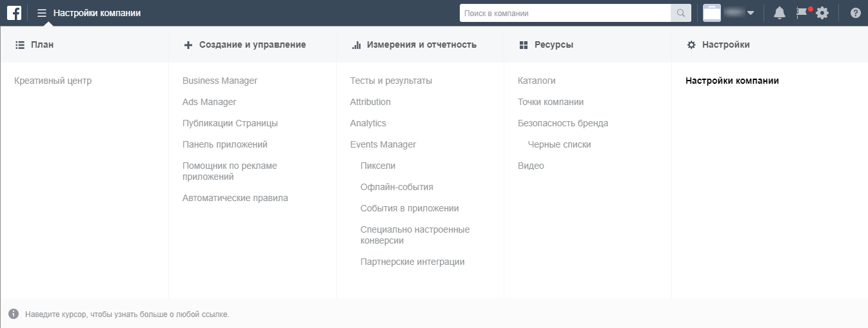The image size is (868, 328).
Task: Expand the business account dropdown arrow
Action: (x=751, y=13)
